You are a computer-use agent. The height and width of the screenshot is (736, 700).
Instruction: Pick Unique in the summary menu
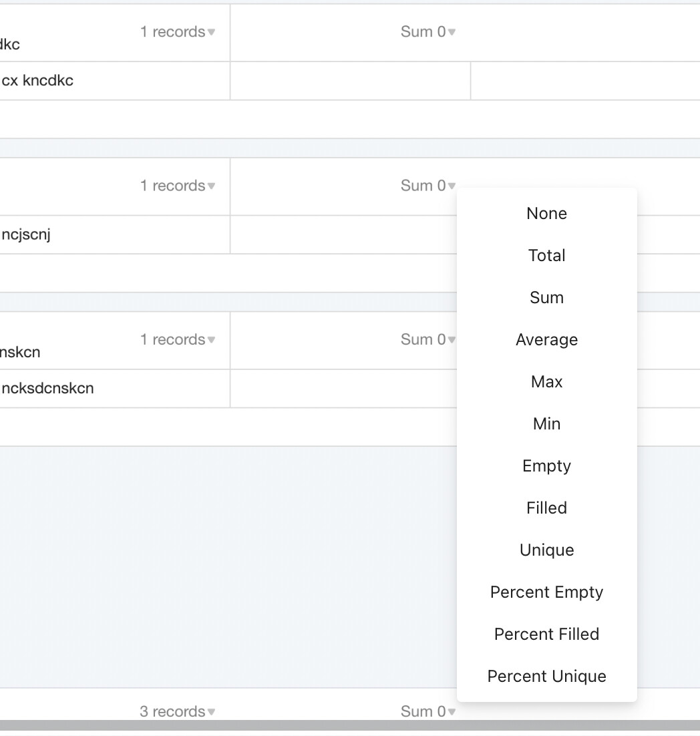click(x=546, y=550)
